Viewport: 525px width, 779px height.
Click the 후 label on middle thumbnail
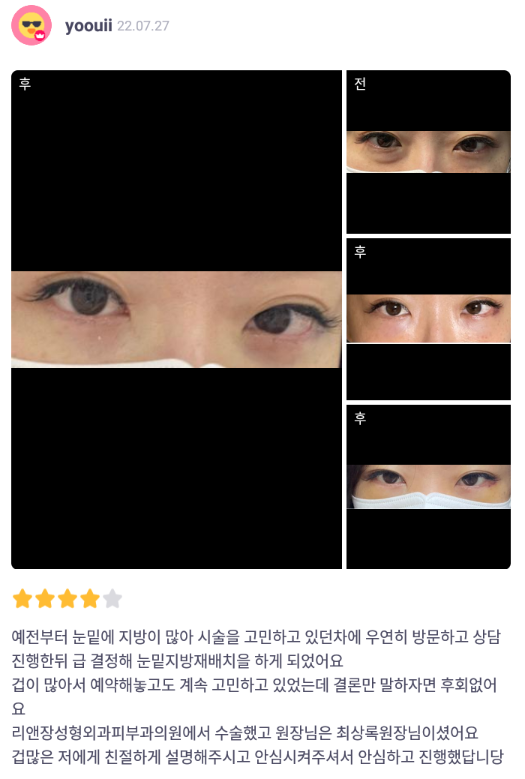[x=360, y=251]
